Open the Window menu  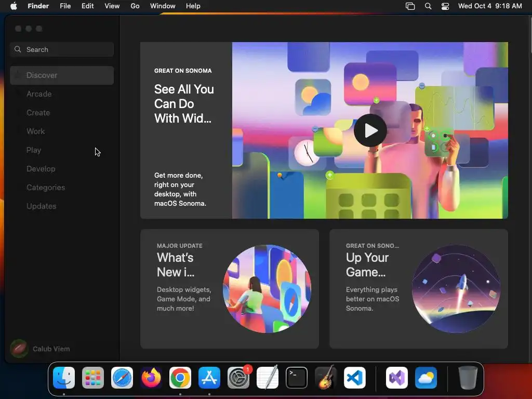click(163, 6)
